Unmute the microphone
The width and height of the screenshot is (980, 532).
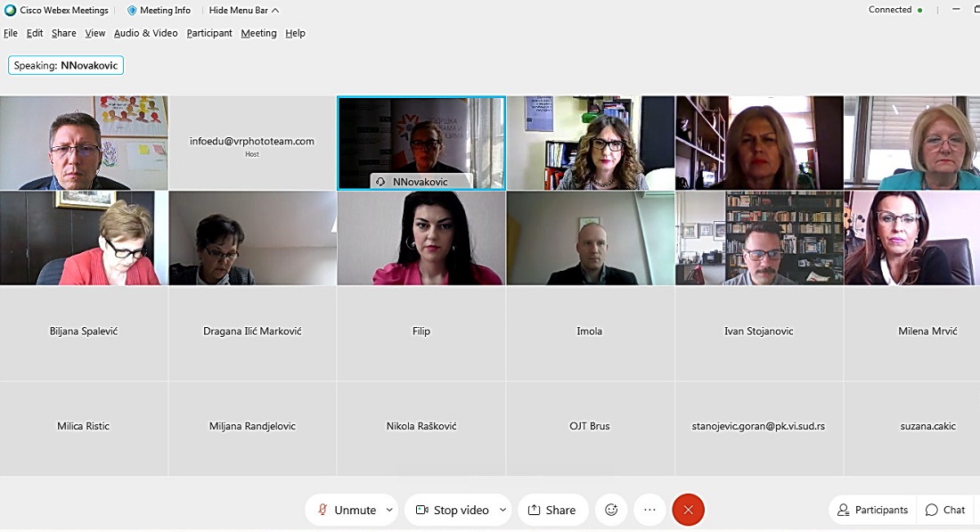(x=347, y=510)
